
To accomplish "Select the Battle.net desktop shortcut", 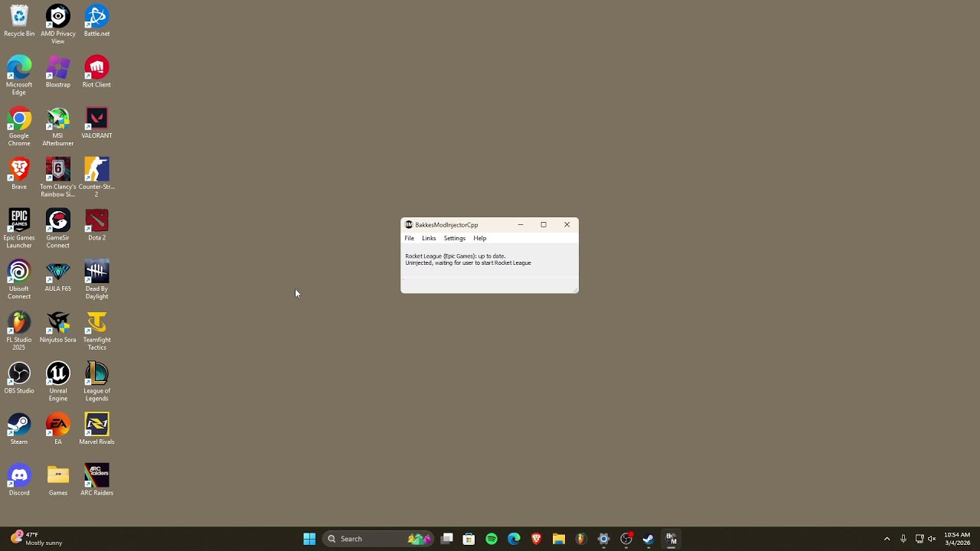I will (96, 21).
